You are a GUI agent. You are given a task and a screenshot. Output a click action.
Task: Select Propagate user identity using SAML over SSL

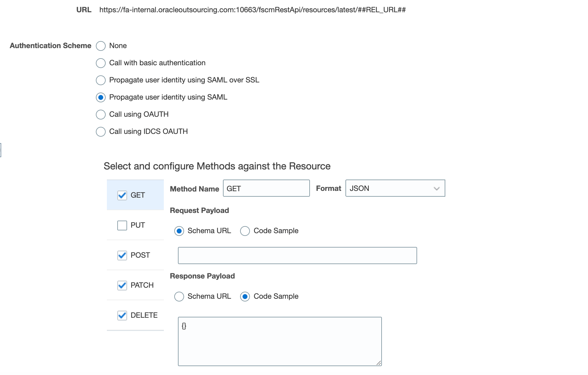click(x=101, y=80)
